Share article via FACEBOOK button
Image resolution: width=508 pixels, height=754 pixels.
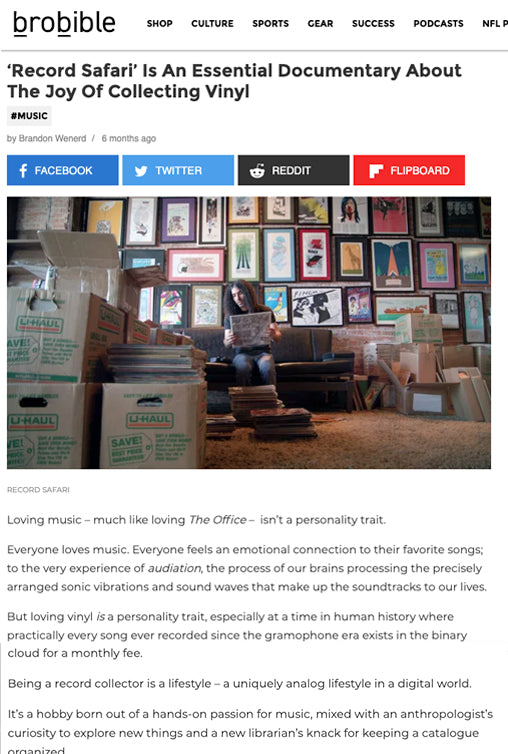63,170
